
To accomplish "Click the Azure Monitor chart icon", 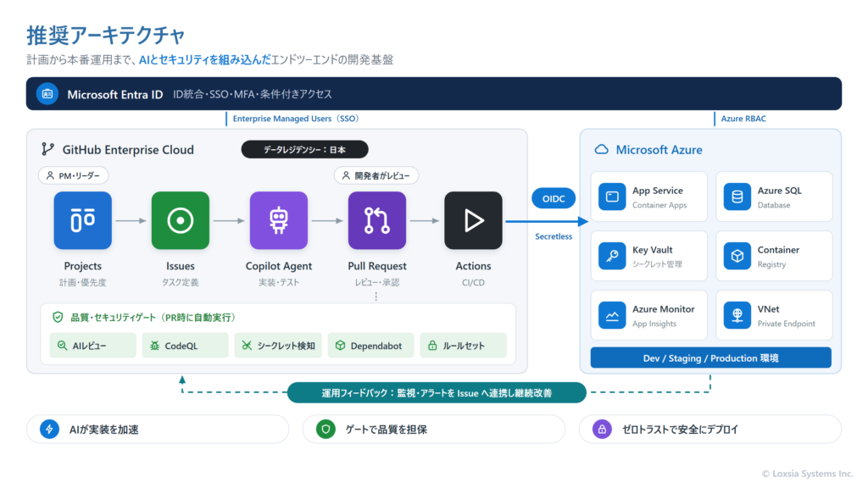I will point(612,315).
